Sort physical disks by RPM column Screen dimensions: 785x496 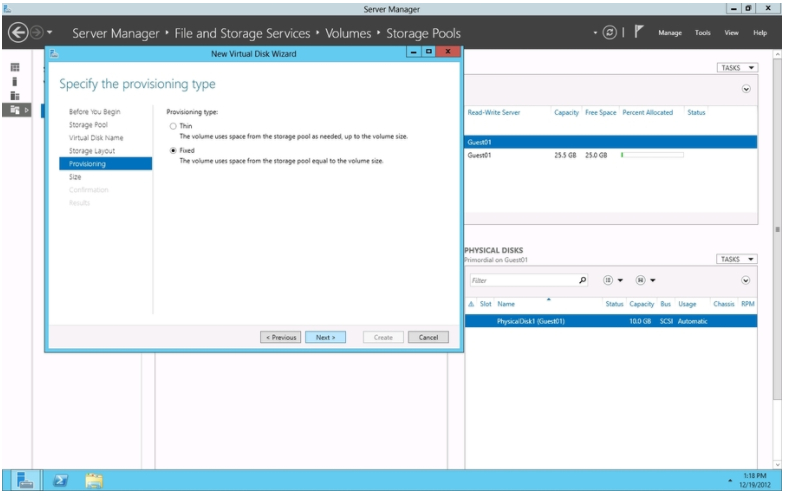point(747,304)
